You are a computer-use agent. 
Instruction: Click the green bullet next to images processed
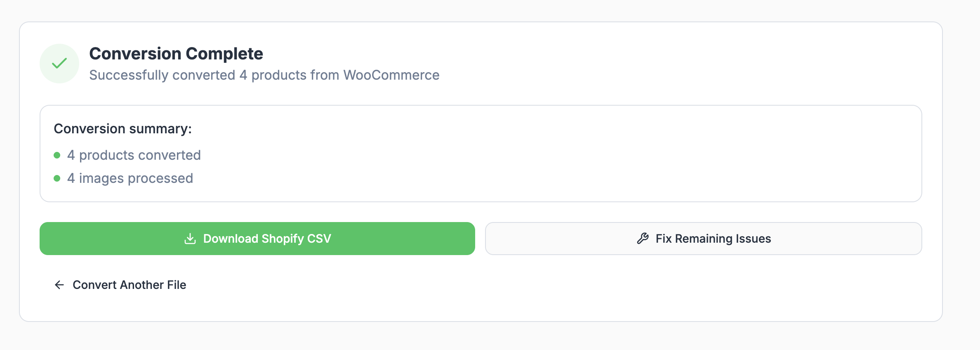coord(57,178)
